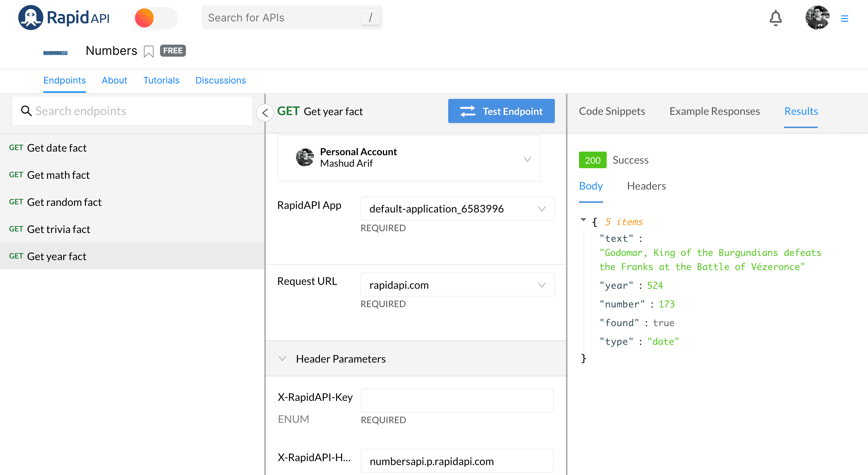The width and height of the screenshot is (868, 475).
Task: Click the Mashud Arif account avatar
Action: pyautogui.click(x=305, y=157)
